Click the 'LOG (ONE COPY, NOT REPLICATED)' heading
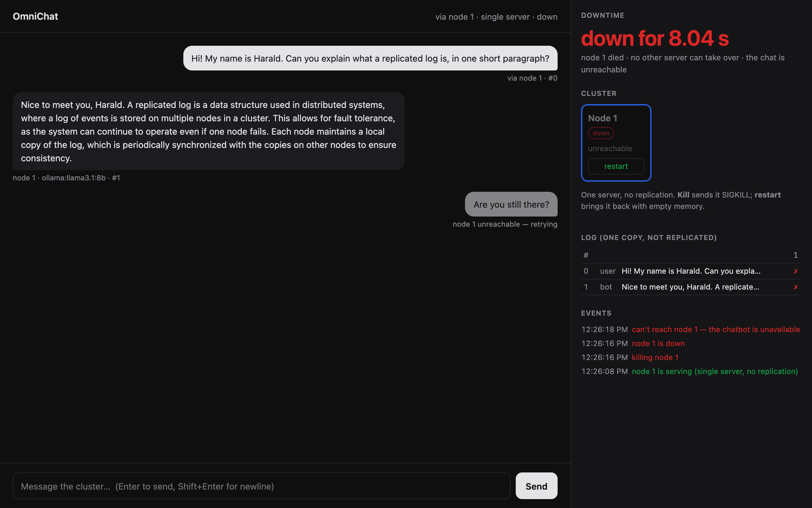This screenshot has height=508, width=812. point(649,237)
